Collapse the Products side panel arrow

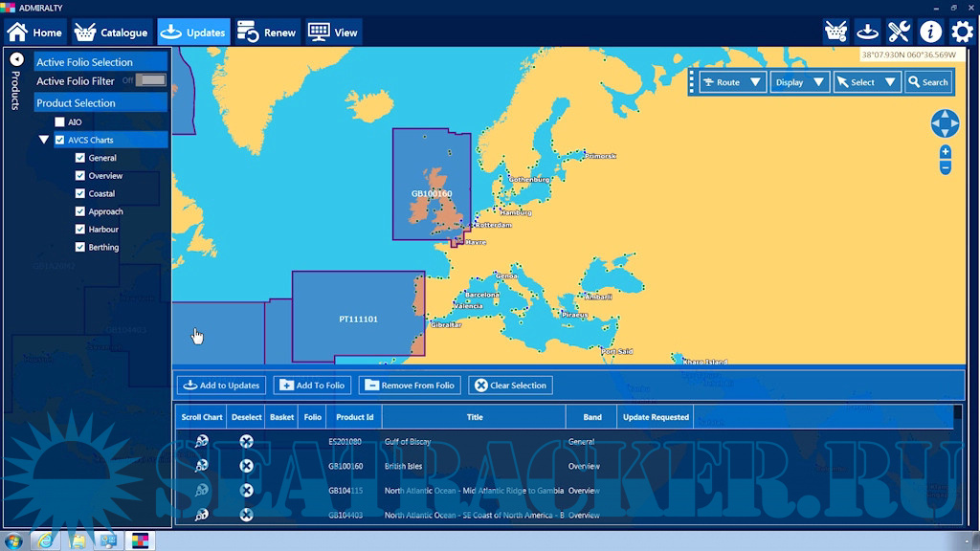[x=16, y=59]
